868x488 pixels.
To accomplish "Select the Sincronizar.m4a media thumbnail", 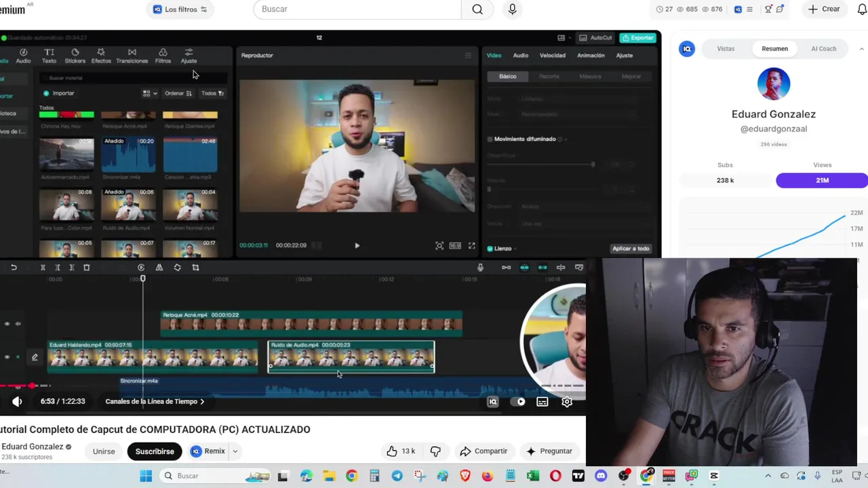I will coord(128,156).
